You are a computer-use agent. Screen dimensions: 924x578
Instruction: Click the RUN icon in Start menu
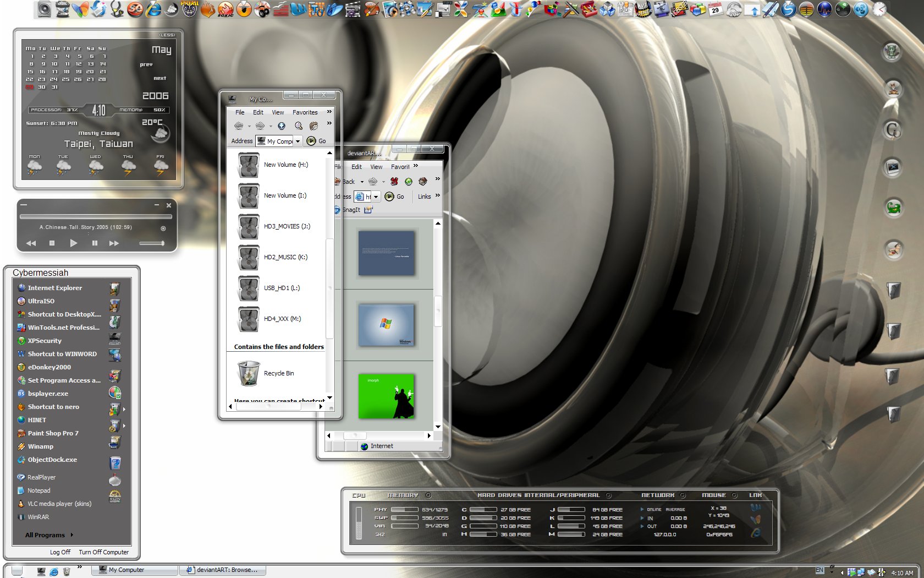(115, 497)
